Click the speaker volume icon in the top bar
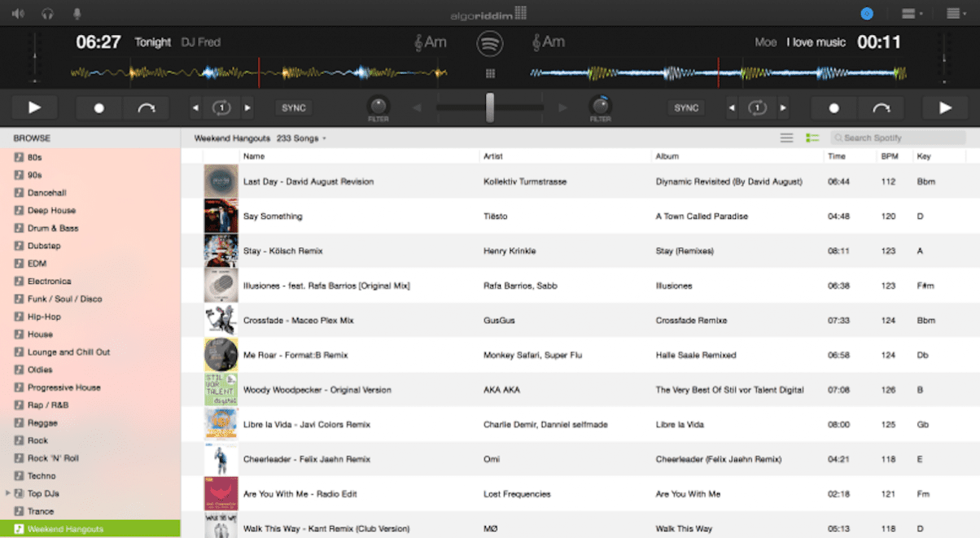 coord(18,13)
